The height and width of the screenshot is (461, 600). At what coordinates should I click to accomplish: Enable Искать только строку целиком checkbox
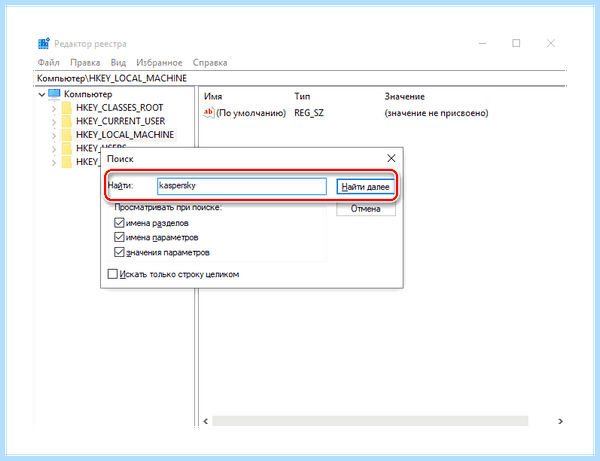(112, 274)
